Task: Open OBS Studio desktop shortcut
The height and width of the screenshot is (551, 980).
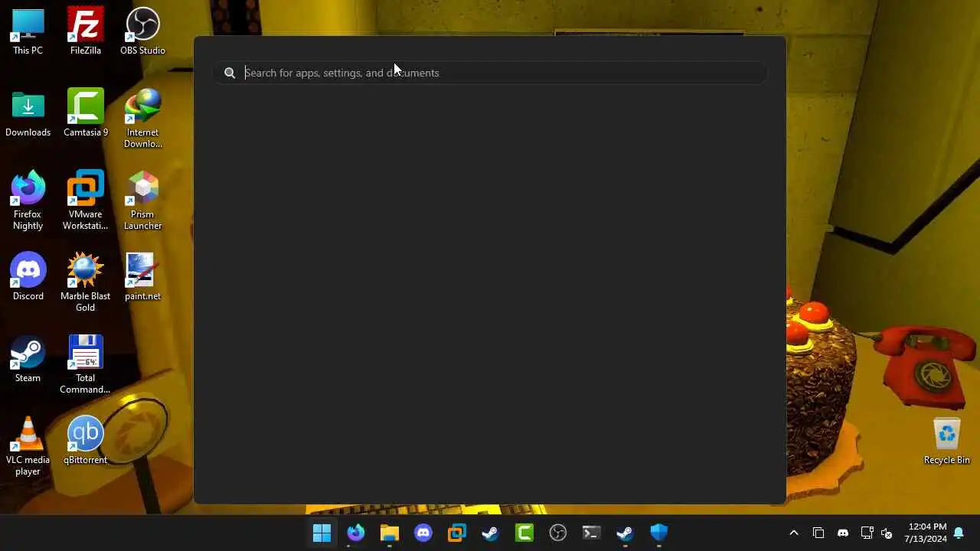Action: pyautogui.click(x=142, y=32)
